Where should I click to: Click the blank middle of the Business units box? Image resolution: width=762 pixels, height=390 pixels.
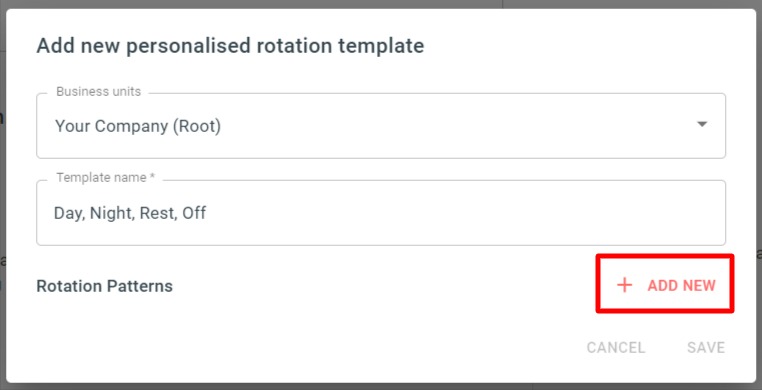[437, 126]
